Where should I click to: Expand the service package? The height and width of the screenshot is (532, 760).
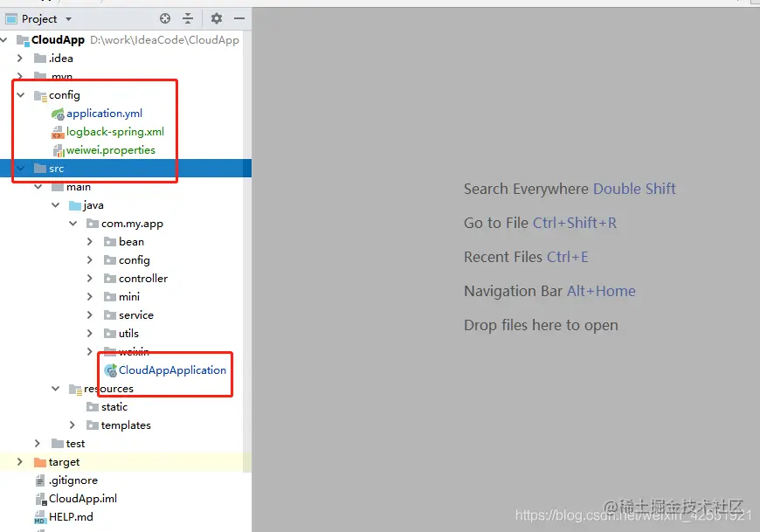[x=90, y=315]
